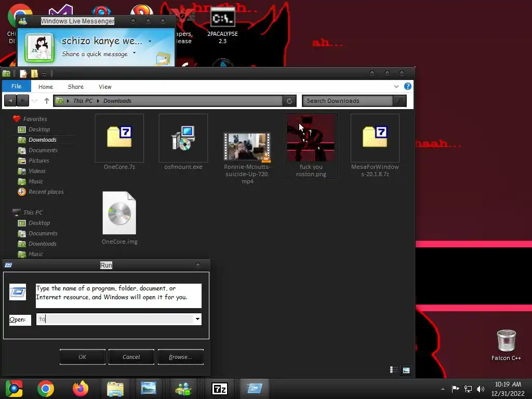Open Documents under This PC
This screenshot has width=532, height=399.
click(43, 233)
